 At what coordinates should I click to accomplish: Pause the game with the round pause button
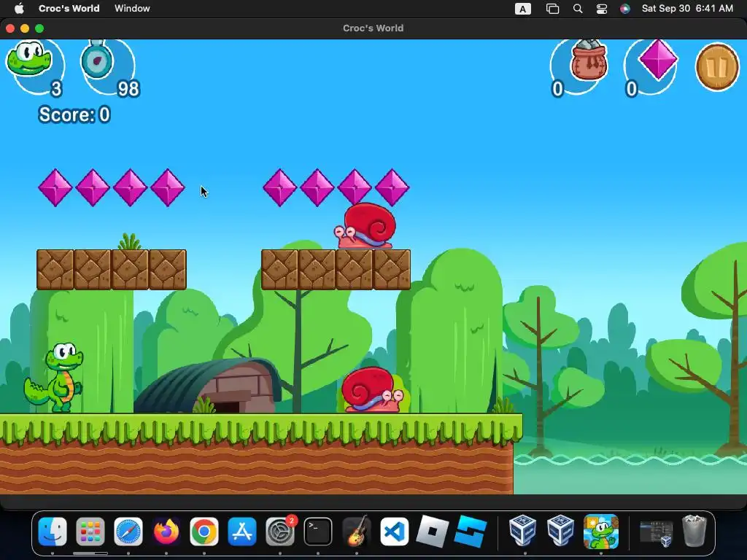(x=717, y=67)
